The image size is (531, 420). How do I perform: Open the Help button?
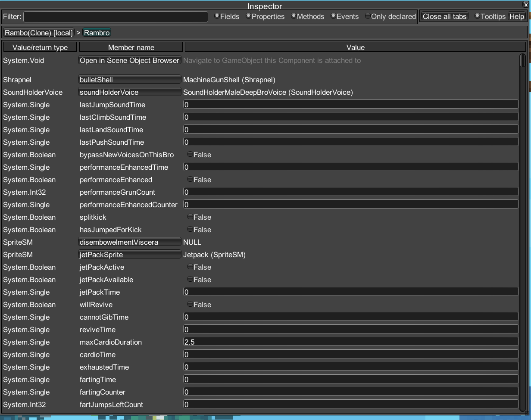click(x=516, y=16)
